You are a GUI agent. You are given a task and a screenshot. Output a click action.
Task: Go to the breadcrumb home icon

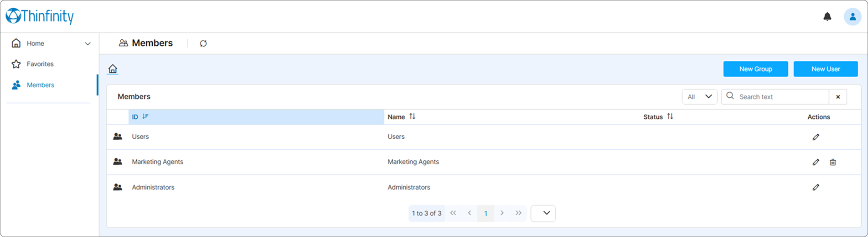pos(113,69)
